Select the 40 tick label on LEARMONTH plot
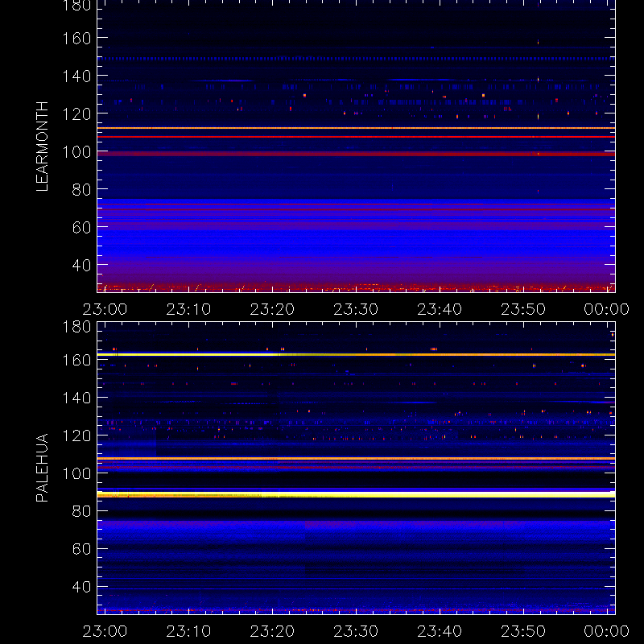Screen dimensions: 644x644 [x=81, y=266]
